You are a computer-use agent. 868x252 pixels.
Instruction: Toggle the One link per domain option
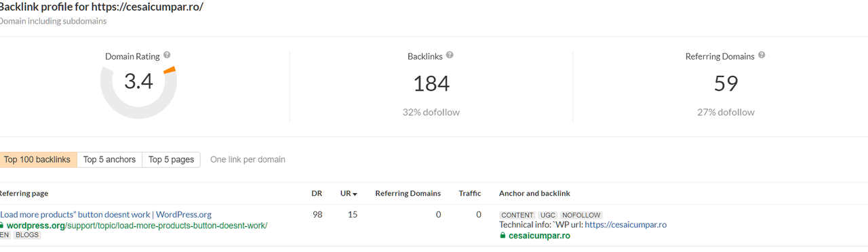point(248,160)
